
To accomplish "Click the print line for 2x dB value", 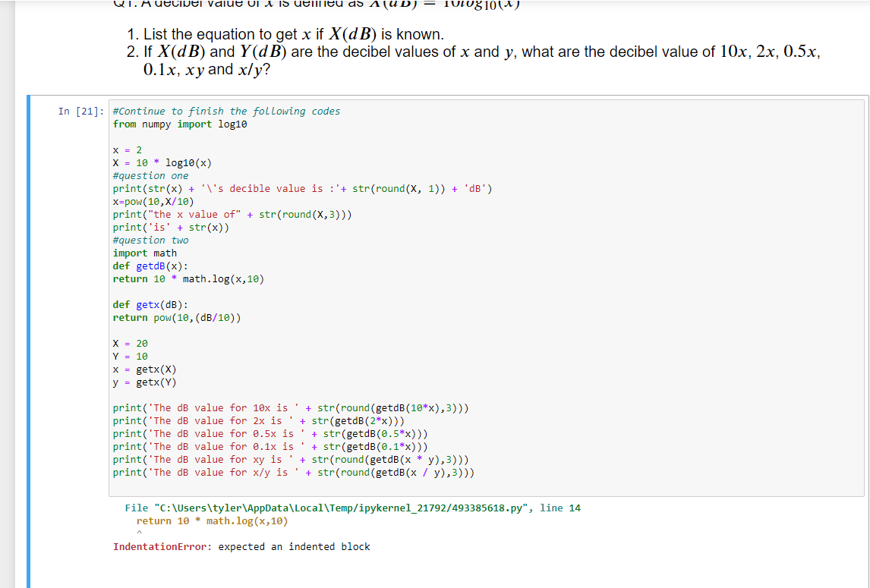I will 259,420.
